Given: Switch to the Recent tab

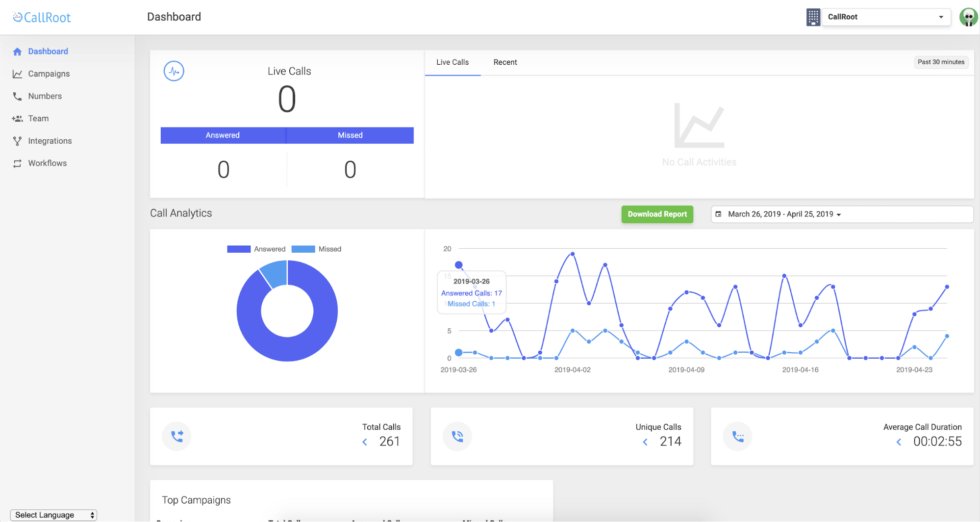Looking at the screenshot, I should tap(505, 62).
